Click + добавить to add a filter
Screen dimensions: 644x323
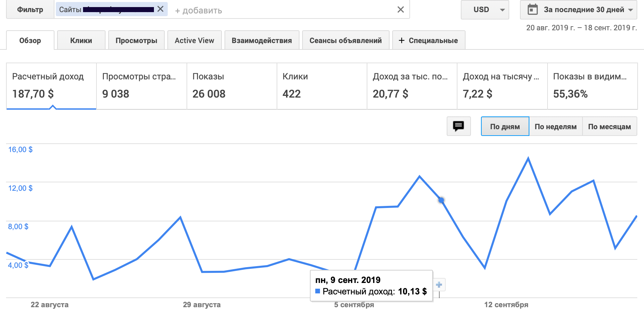(x=198, y=10)
